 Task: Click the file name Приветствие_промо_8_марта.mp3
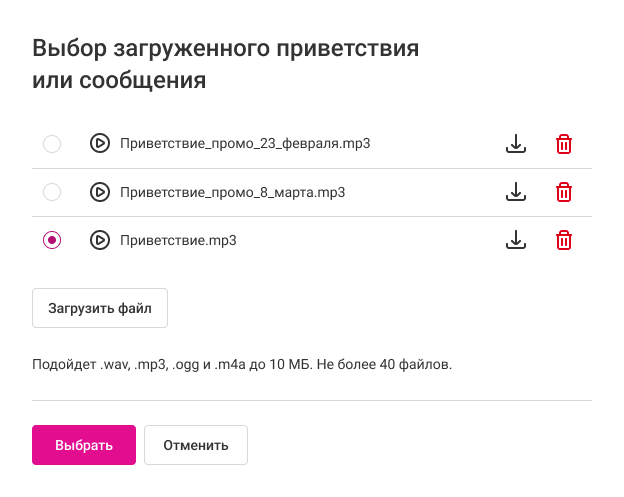(233, 192)
